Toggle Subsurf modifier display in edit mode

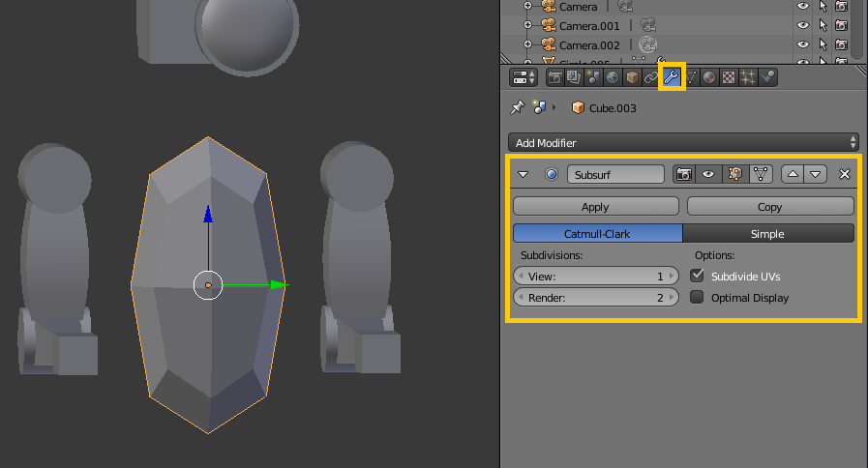tap(734, 174)
